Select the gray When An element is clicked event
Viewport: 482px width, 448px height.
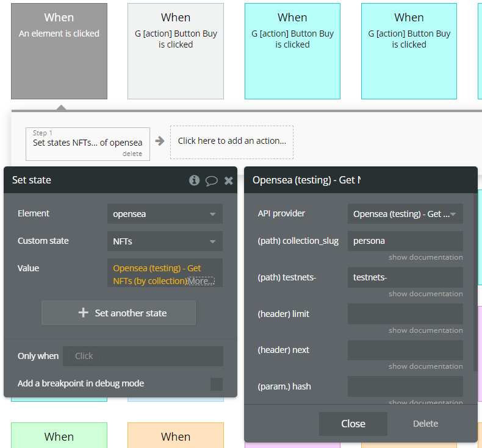(59, 51)
